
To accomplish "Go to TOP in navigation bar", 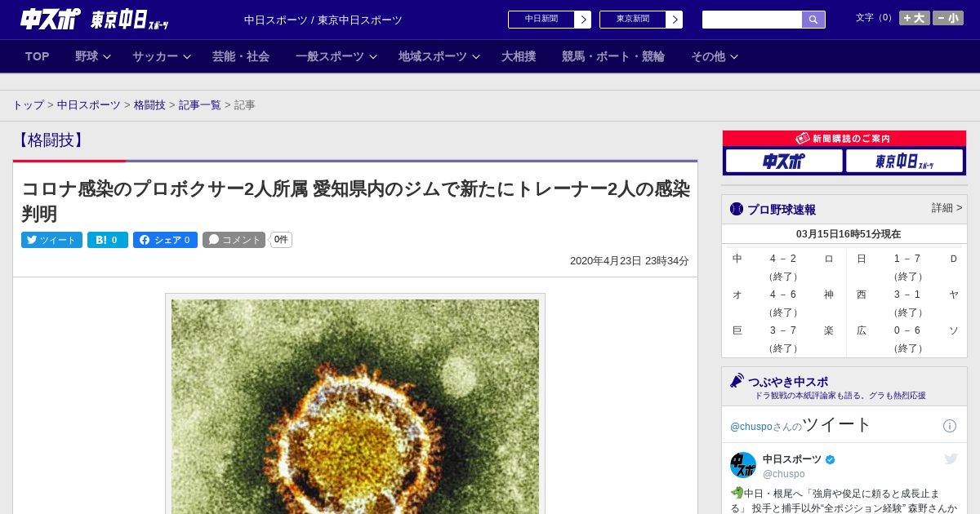I will click(x=38, y=56).
